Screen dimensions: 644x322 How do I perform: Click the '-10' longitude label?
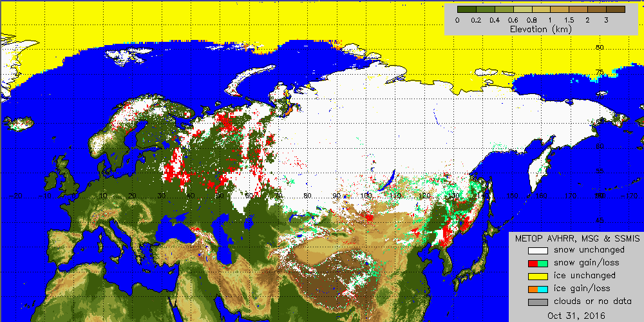[45, 196]
